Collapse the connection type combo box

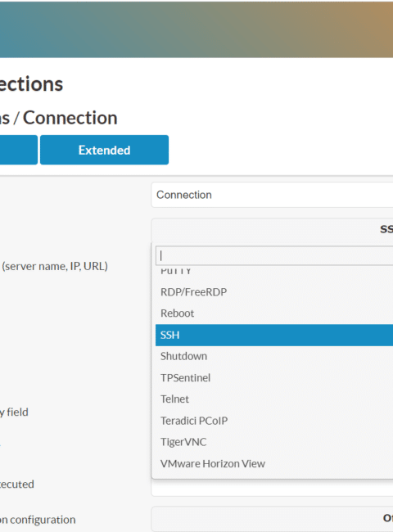[272, 230]
